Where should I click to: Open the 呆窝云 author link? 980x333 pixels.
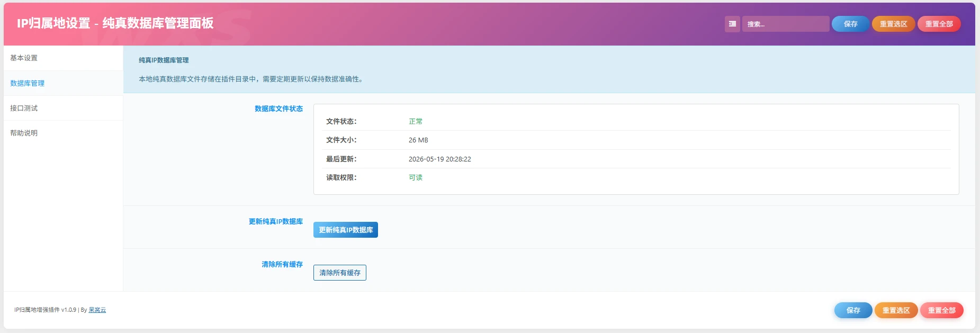click(97, 310)
